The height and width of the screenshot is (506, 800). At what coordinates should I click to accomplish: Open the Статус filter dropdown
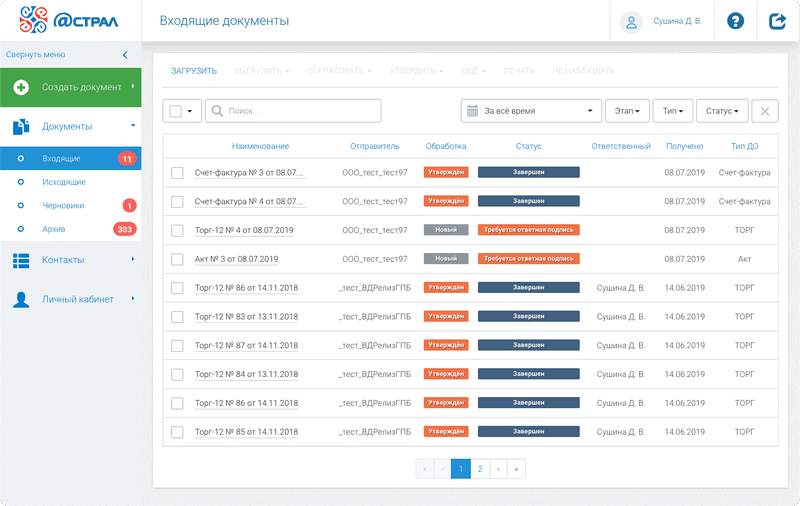tap(722, 111)
